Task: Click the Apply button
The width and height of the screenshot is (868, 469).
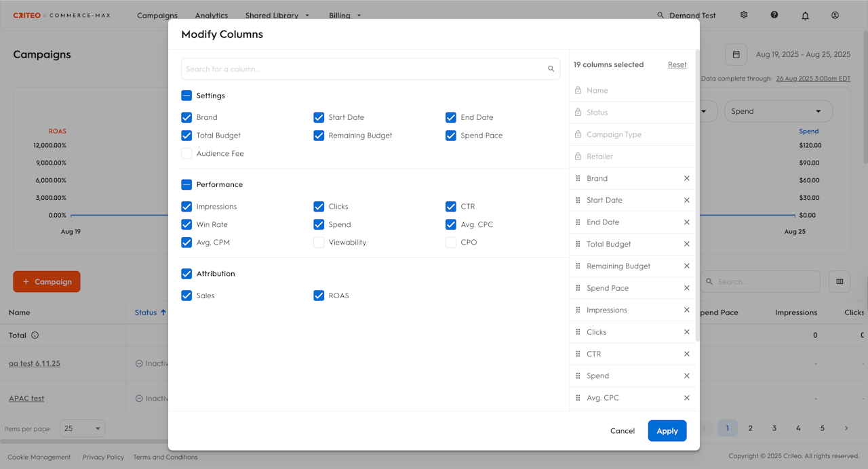Action: (x=667, y=431)
